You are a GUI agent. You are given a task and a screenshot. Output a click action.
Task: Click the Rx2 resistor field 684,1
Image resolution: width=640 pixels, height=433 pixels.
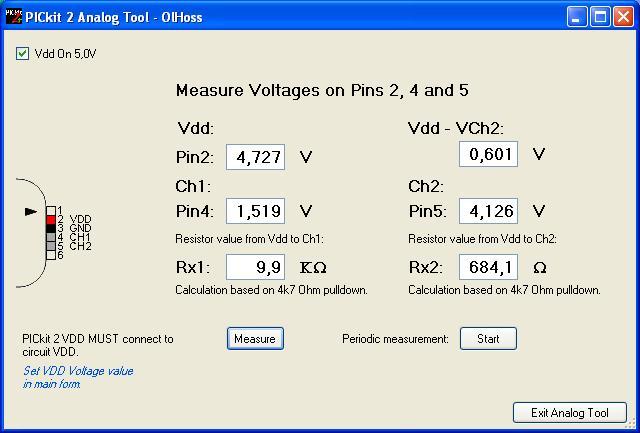(x=489, y=267)
